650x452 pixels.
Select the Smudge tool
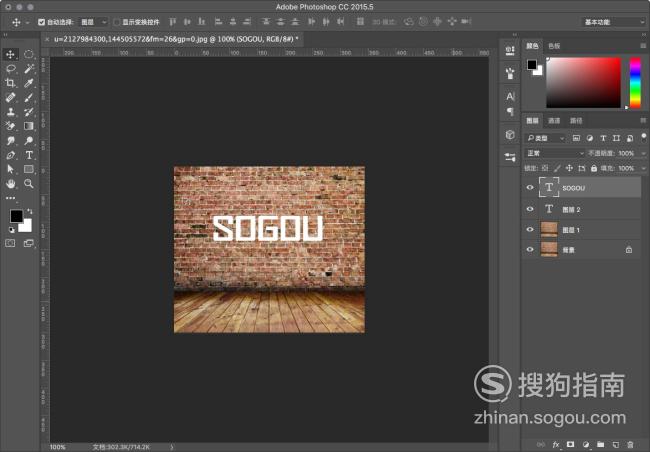(x=10, y=141)
